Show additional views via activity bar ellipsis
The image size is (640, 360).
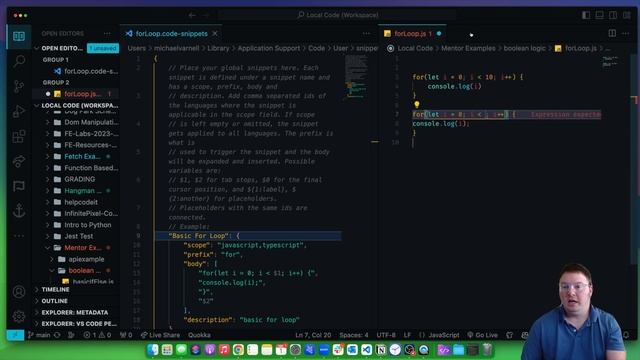click(19, 236)
